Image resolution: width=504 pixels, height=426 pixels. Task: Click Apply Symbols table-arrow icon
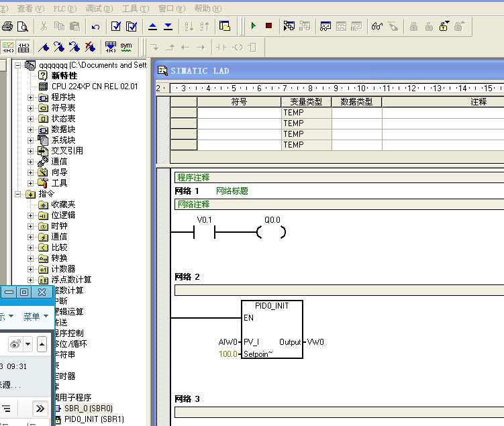(111, 48)
